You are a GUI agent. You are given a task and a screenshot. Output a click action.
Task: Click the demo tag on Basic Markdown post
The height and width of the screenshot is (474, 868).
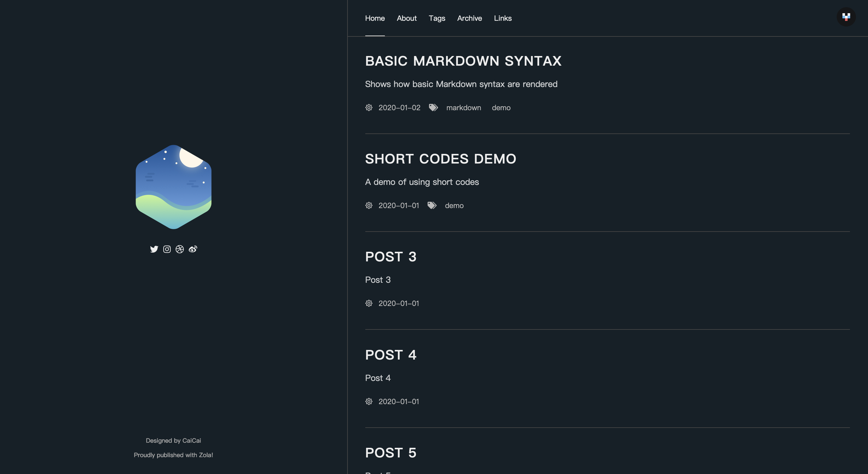point(501,108)
